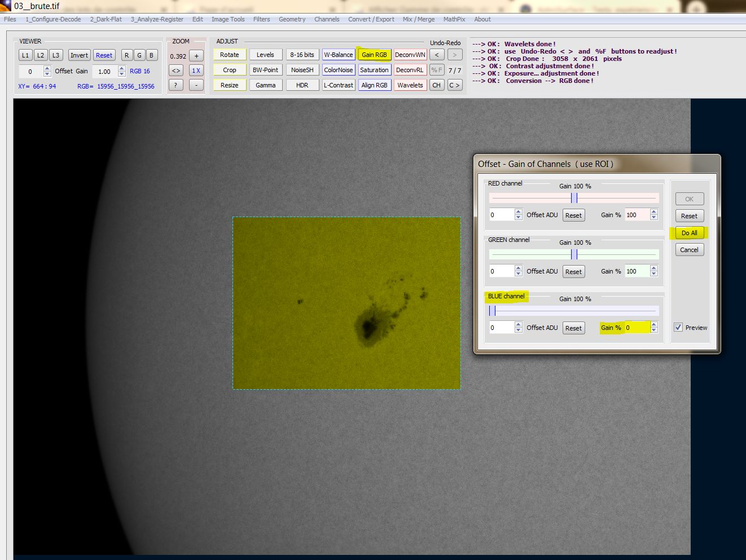Click the RED channel Offset ADU field
Screen dimensions: 746x560
point(502,215)
